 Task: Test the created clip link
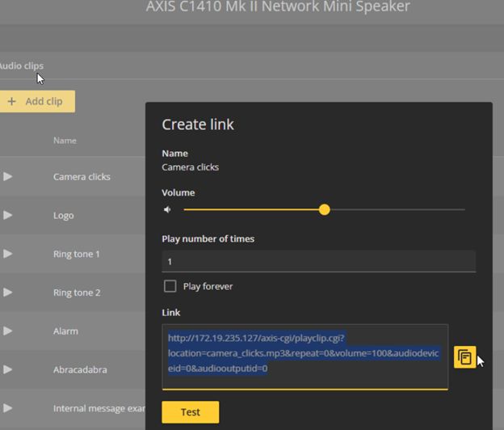[x=191, y=412]
